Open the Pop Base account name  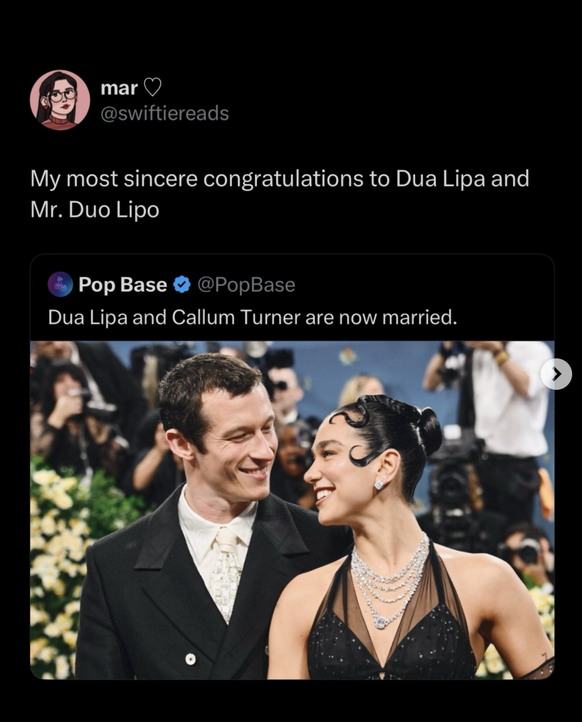click(x=122, y=285)
